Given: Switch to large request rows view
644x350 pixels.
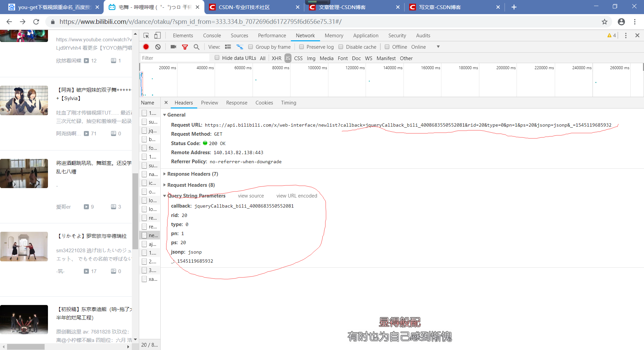Looking at the screenshot, I should pos(228,47).
